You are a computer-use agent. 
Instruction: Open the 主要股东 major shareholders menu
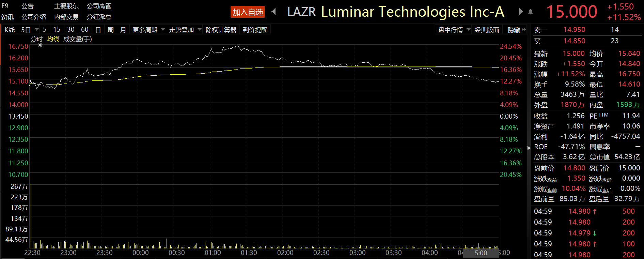66,6
